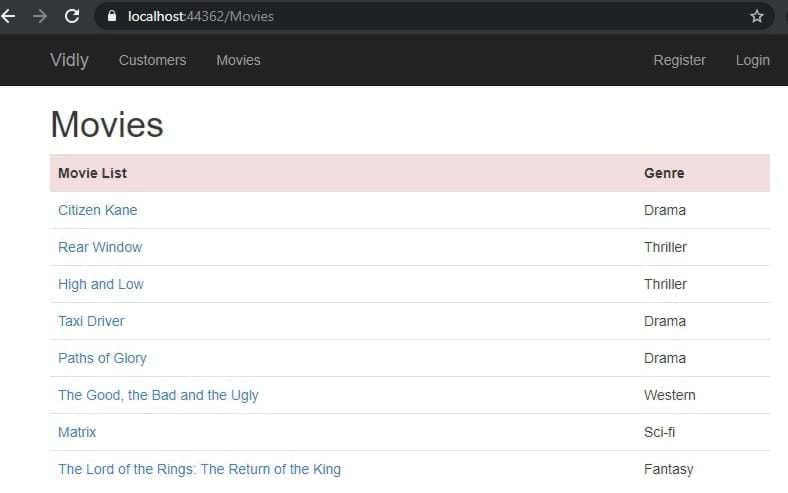The height and width of the screenshot is (493, 788).
Task: Click the Login link
Action: [752, 60]
